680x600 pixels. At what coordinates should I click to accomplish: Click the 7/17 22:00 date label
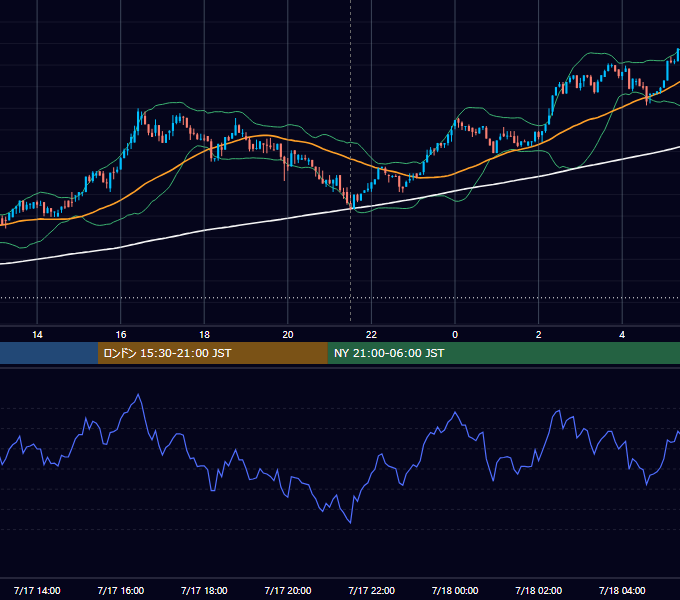pyautogui.click(x=371, y=590)
